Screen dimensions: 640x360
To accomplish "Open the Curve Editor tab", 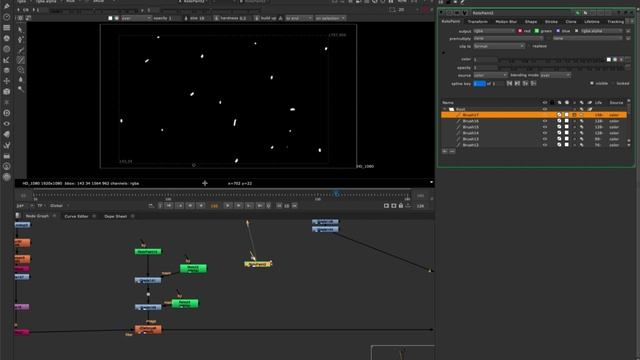I will click(x=76, y=216).
